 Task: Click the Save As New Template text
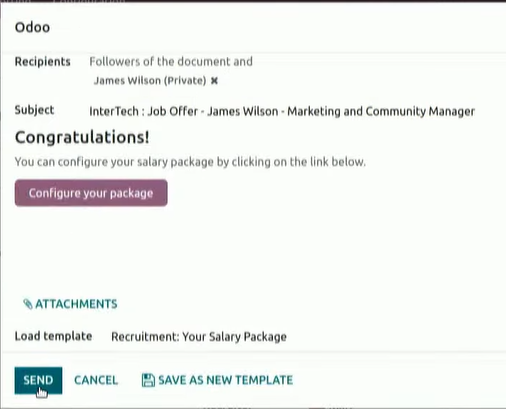(x=226, y=380)
